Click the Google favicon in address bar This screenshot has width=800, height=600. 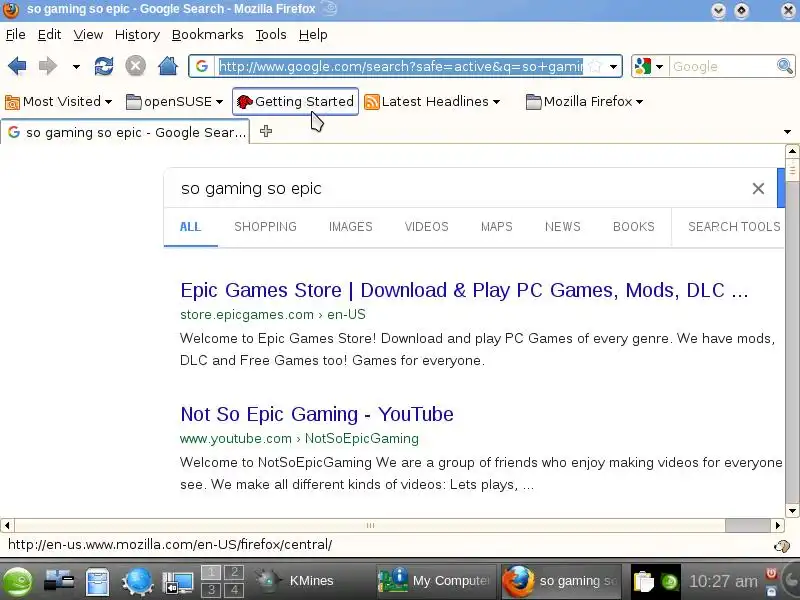point(202,66)
